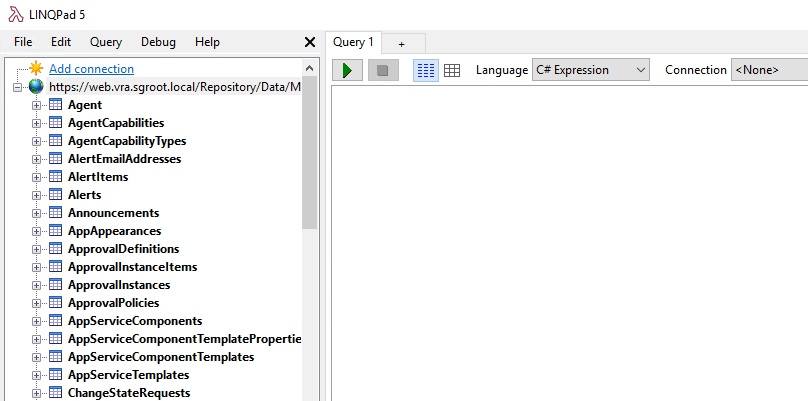Close the connections panel with X

310,42
